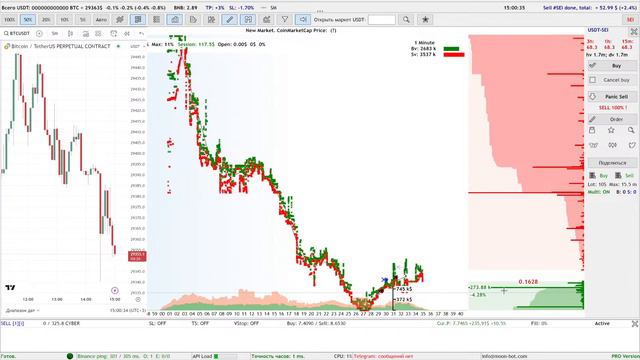640x360 pixels.
Task: Toggle the Auto mode button
Action: point(101,20)
